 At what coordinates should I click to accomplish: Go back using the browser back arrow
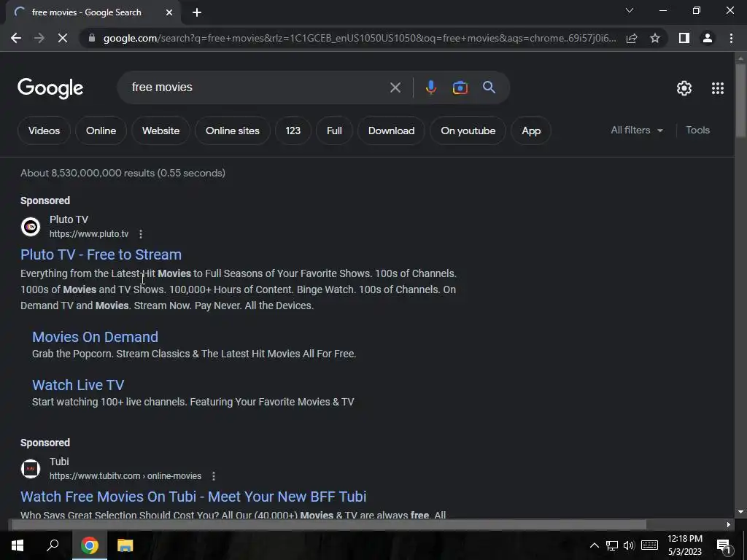pos(16,38)
